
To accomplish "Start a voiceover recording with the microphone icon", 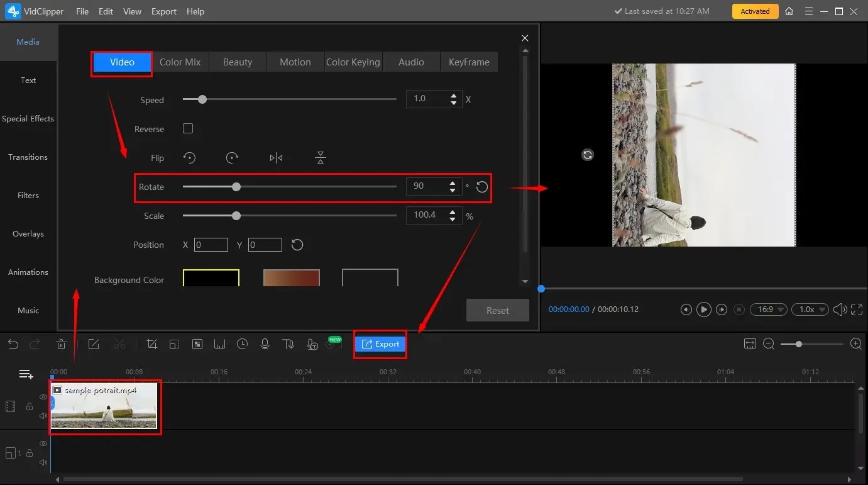I will (x=265, y=344).
